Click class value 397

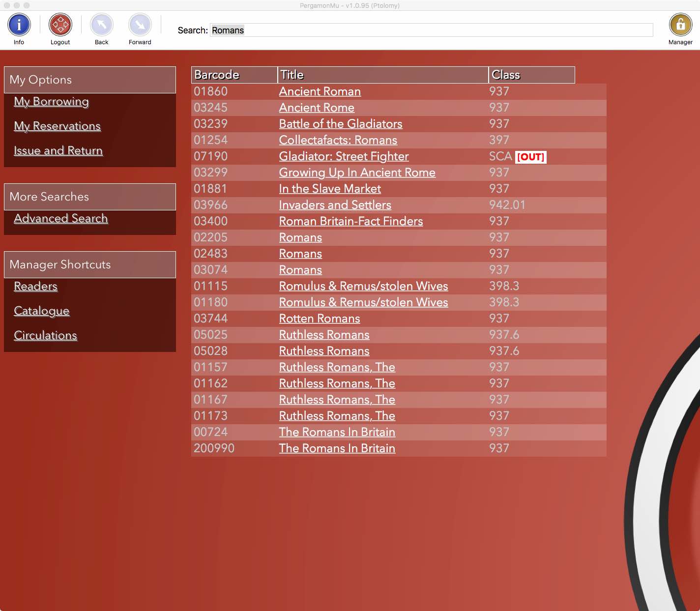pyautogui.click(x=499, y=140)
